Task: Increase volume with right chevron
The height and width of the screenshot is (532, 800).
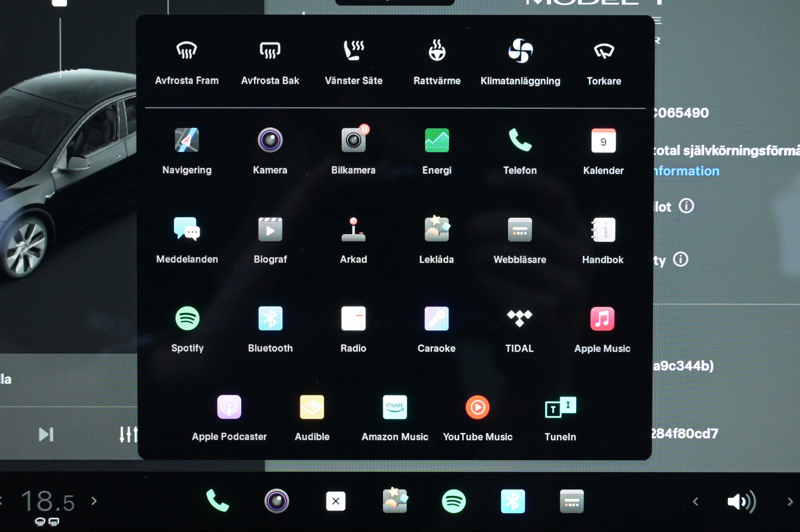Action: (790, 502)
